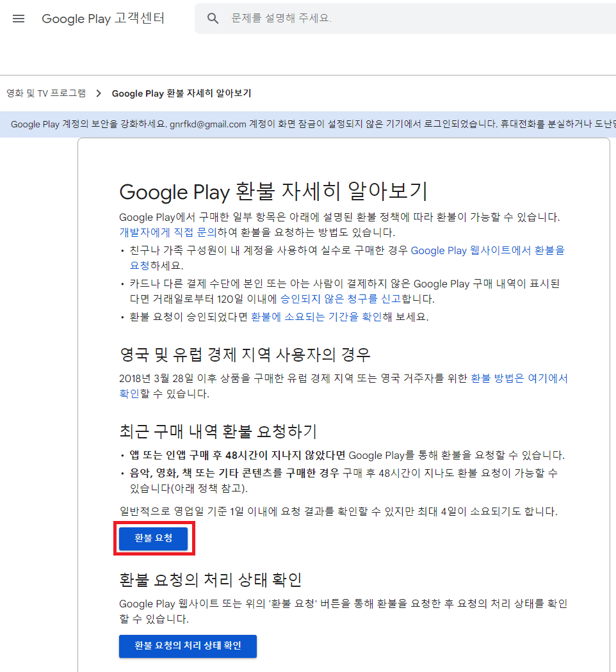Viewport: 616px width, 672px height.
Task: Click the bold text '앱 또는 인앱 구매 후 48시간이 지나지 않았다면'
Action: click(238, 455)
